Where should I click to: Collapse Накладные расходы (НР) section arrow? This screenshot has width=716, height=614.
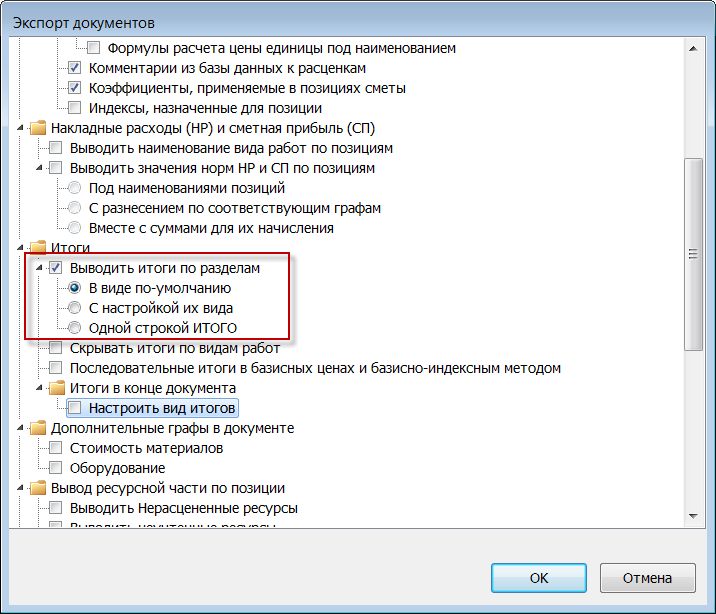[x=21, y=128]
